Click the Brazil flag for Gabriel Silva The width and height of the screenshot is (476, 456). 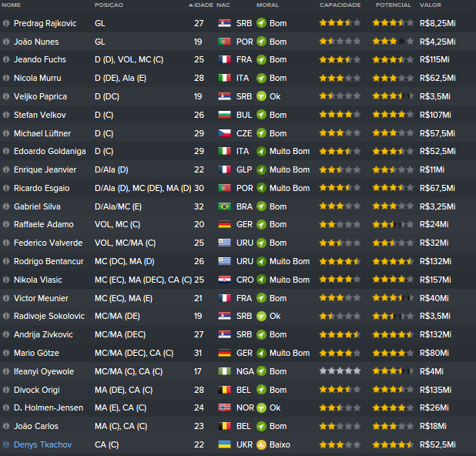224,206
